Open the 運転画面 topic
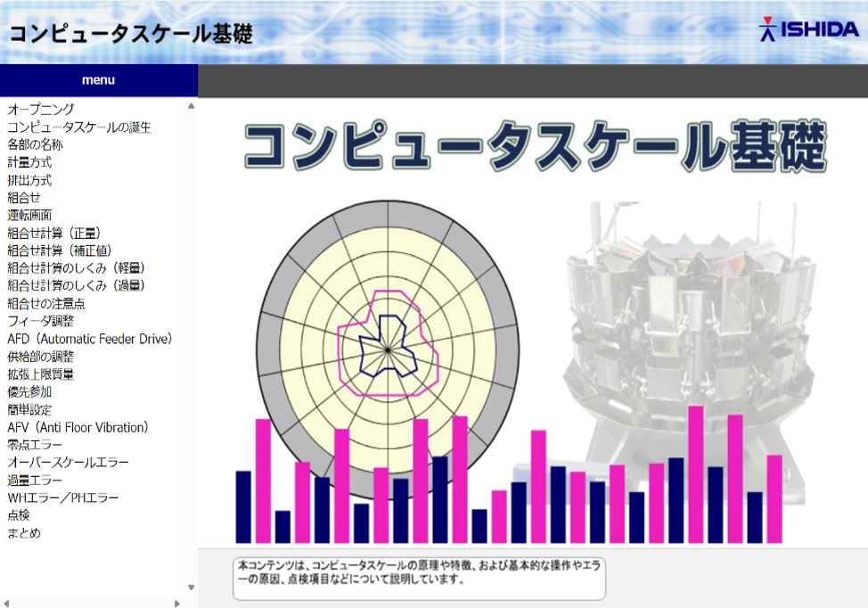Image resolution: width=868 pixels, height=608 pixels. click(x=29, y=215)
